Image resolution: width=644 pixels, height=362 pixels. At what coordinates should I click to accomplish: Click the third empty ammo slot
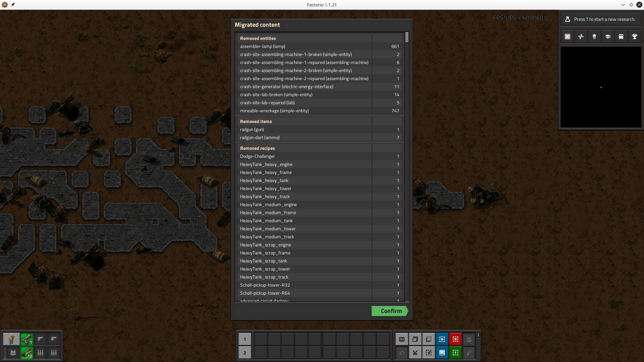click(x=54, y=353)
